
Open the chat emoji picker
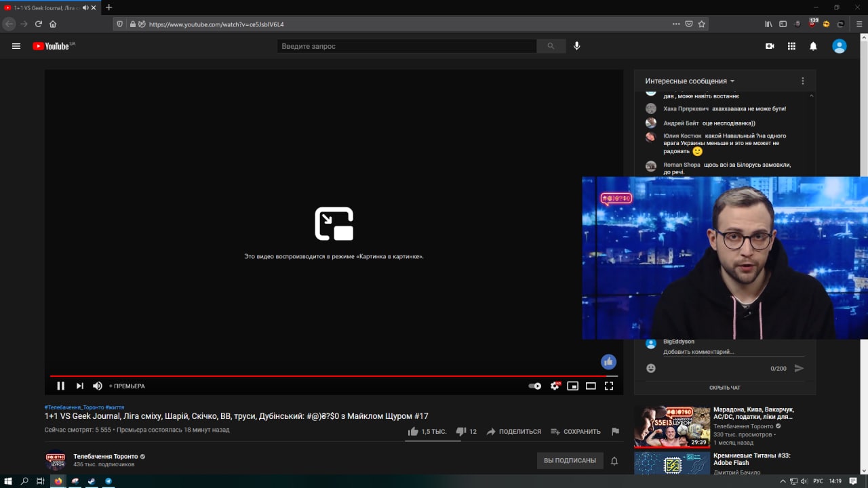tap(651, 368)
